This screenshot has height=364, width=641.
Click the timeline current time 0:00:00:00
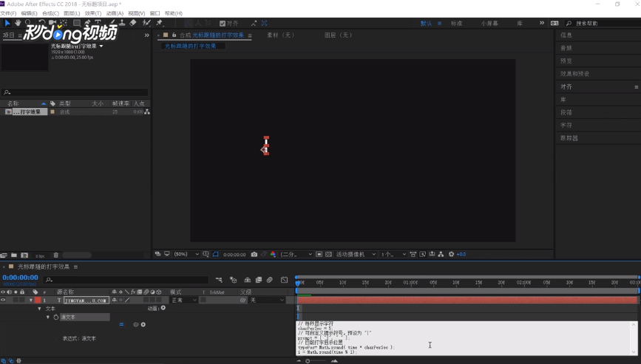(x=20, y=278)
